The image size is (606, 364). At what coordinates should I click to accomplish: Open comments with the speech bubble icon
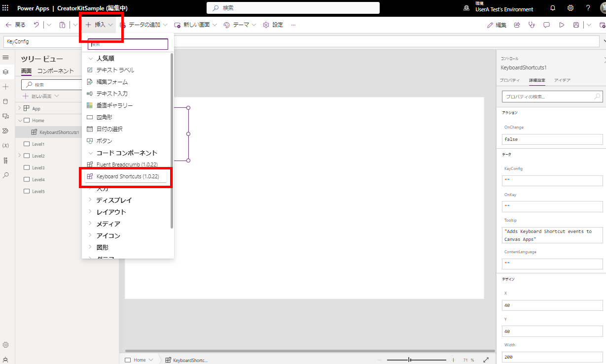click(x=546, y=25)
